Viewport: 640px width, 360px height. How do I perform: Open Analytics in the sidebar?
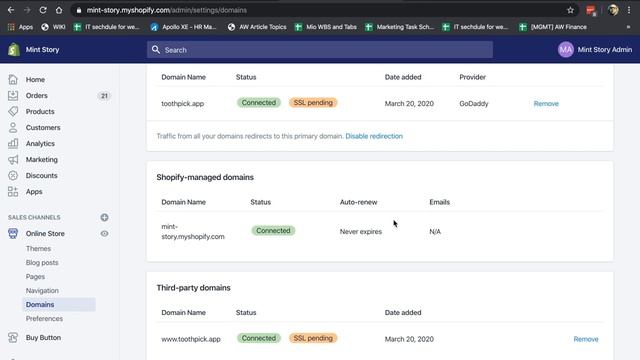[40, 144]
